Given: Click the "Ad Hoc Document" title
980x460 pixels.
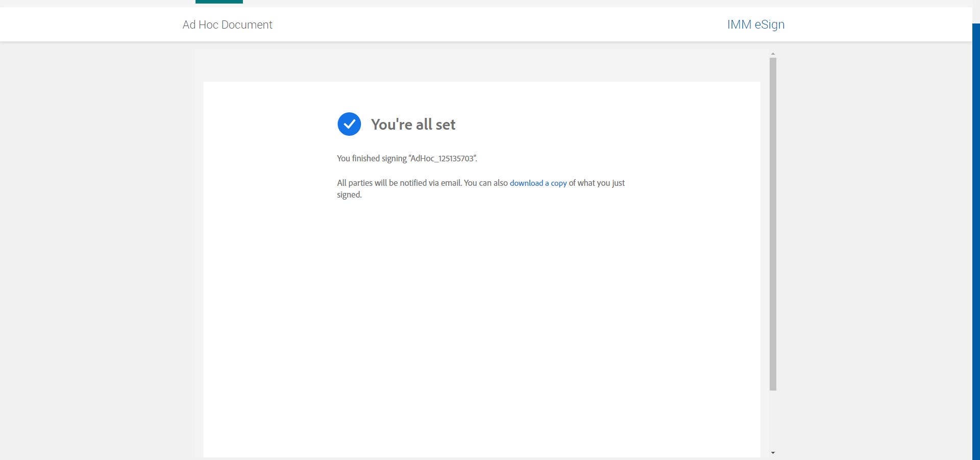Looking at the screenshot, I should click(x=228, y=25).
